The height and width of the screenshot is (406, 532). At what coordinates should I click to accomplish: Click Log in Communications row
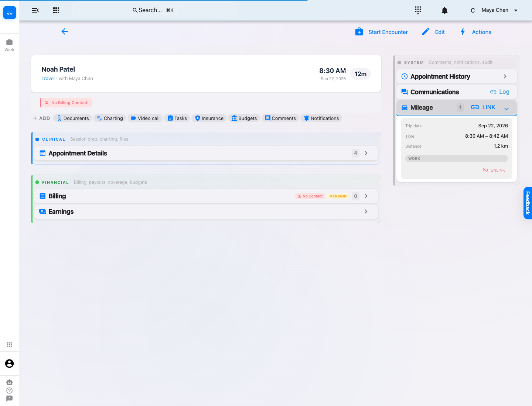point(499,92)
